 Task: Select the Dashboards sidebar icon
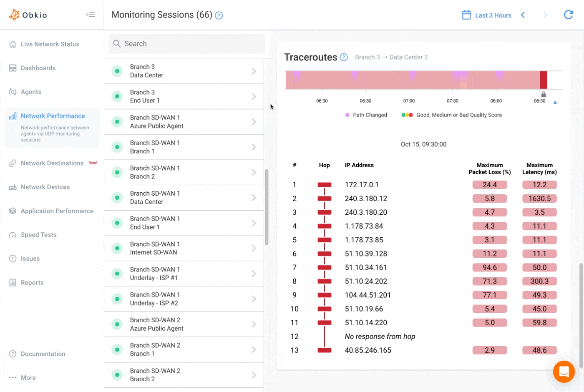[13, 68]
